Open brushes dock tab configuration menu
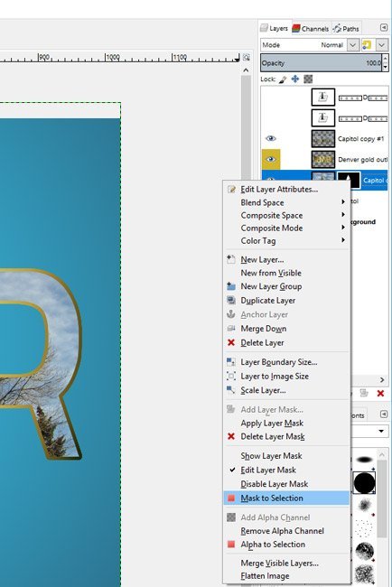Screen dimensions: 392x587 point(384,414)
